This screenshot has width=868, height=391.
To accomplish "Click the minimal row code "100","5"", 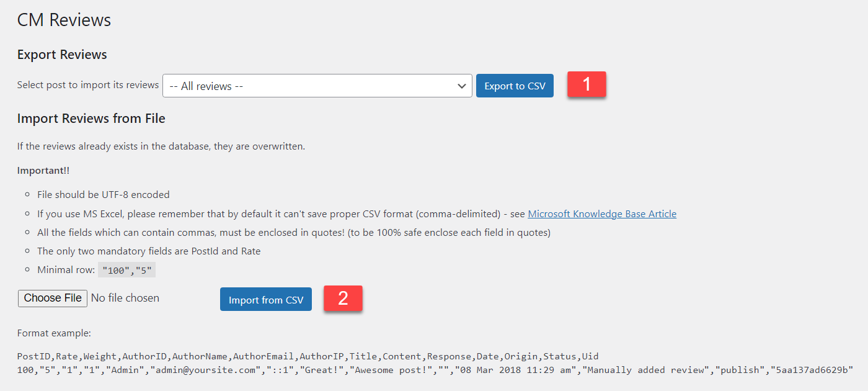I will pyautogui.click(x=127, y=270).
